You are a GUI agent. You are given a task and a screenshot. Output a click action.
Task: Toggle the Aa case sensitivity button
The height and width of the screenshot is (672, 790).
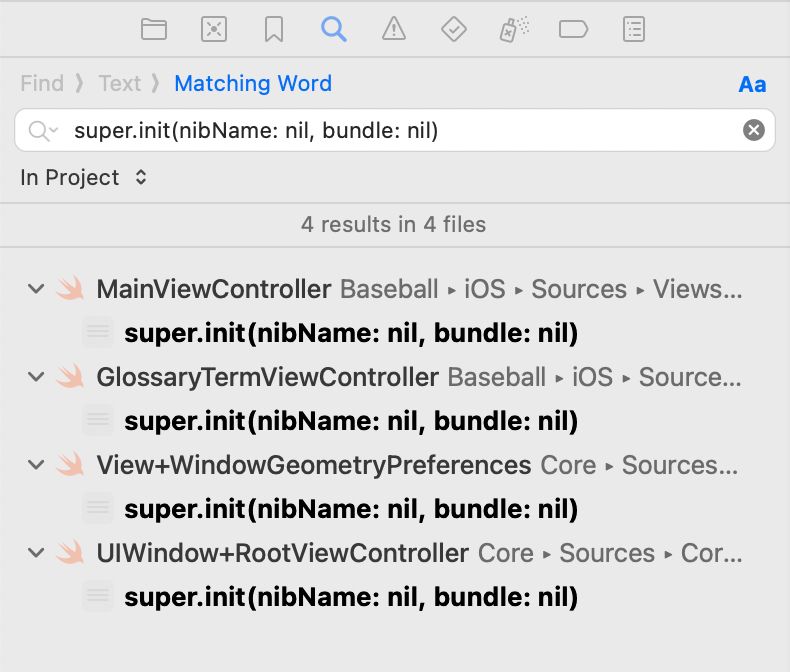[752, 84]
